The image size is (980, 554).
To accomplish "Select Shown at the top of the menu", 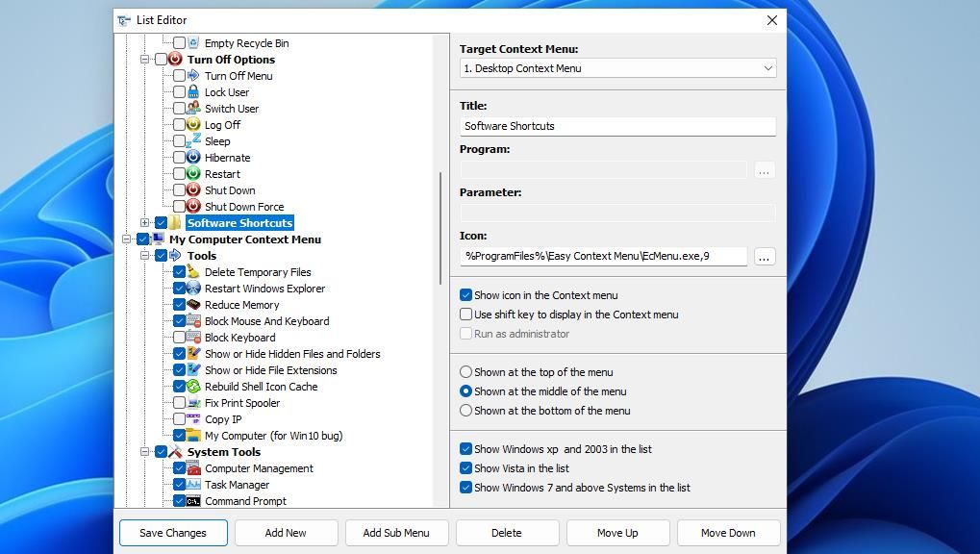I will coord(465,372).
